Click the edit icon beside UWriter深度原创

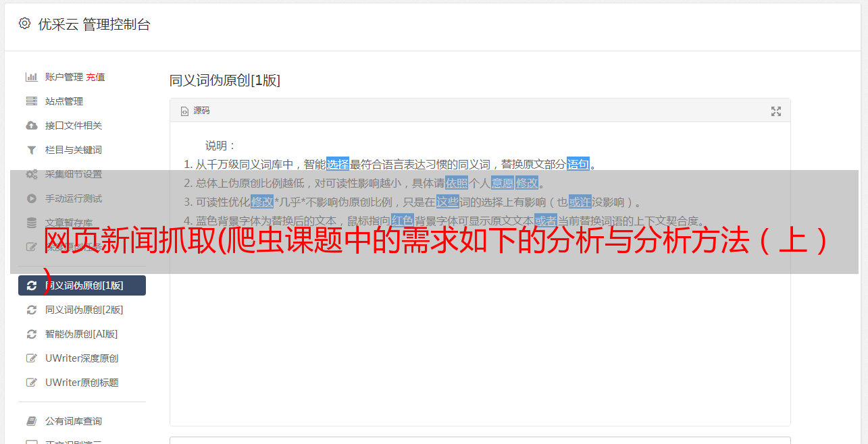tap(31, 358)
